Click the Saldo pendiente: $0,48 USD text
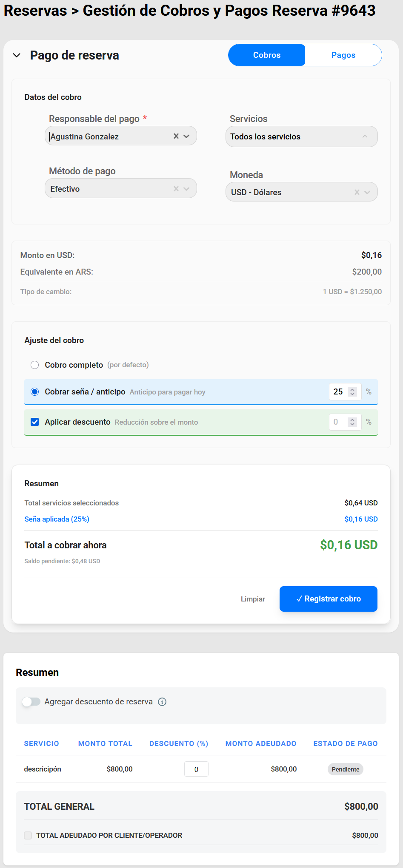This screenshot has width=403, height=868. 62,561
